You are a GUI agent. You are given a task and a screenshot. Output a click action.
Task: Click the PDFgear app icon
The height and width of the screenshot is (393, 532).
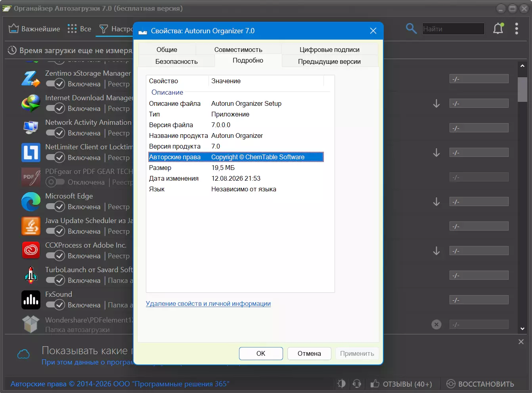(31, 177)
